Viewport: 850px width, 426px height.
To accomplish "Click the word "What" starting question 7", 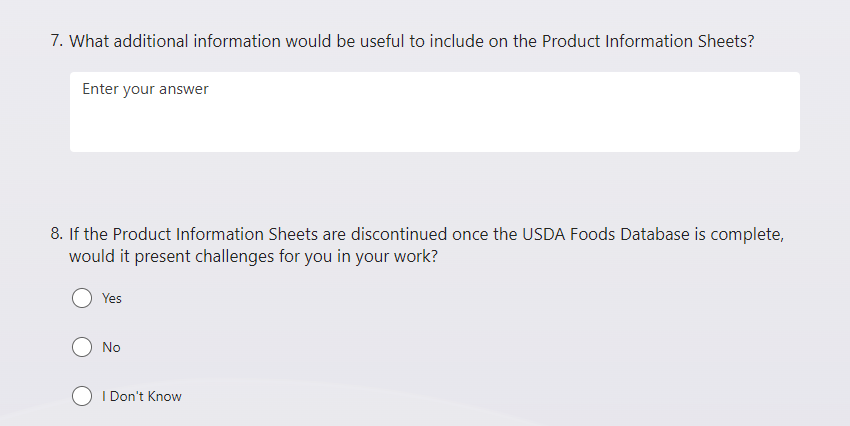I will pyautogui.click(x=88, y=42).
